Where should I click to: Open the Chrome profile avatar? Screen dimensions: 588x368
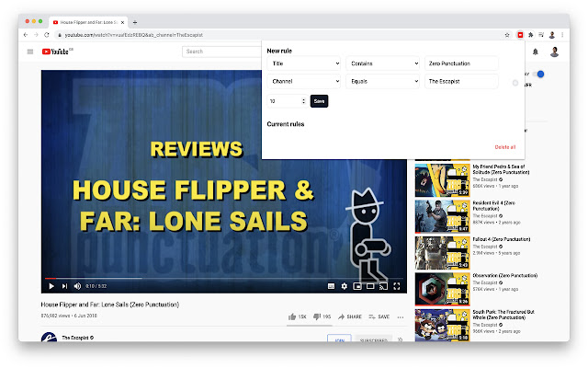tap(552, 35)
